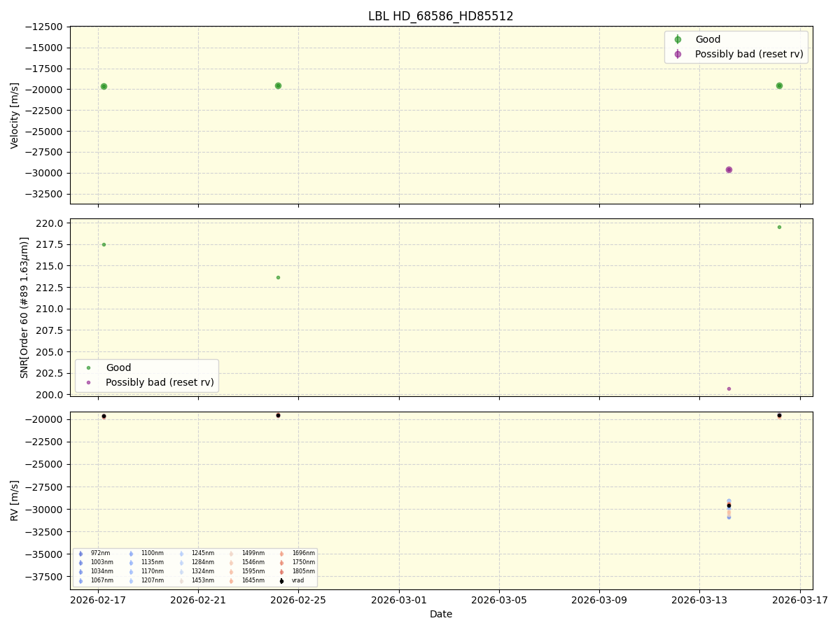Select the 1245nm light-blue legend marker
The image size is (840, 630).
(181, 553)
